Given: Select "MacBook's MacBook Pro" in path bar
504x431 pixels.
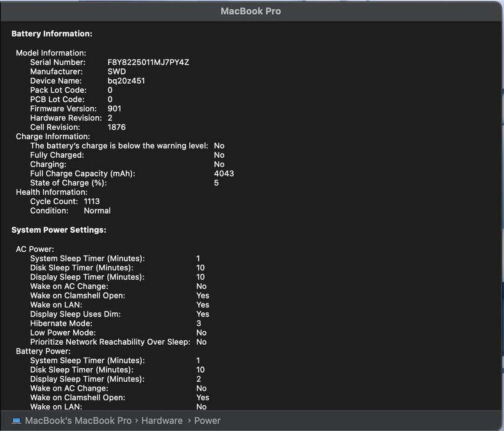Looking at the screenshot, I should 78,421.
